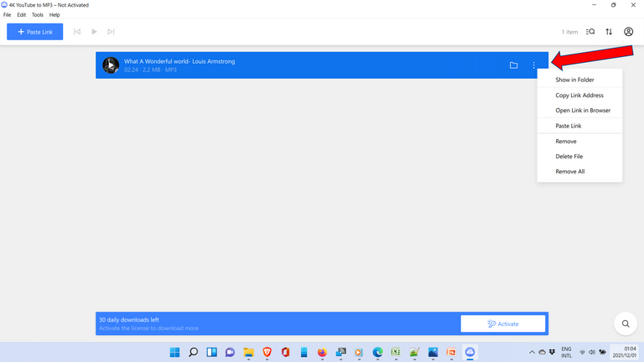
Task: Select Delete File option
Action: (x=579, y=157)
